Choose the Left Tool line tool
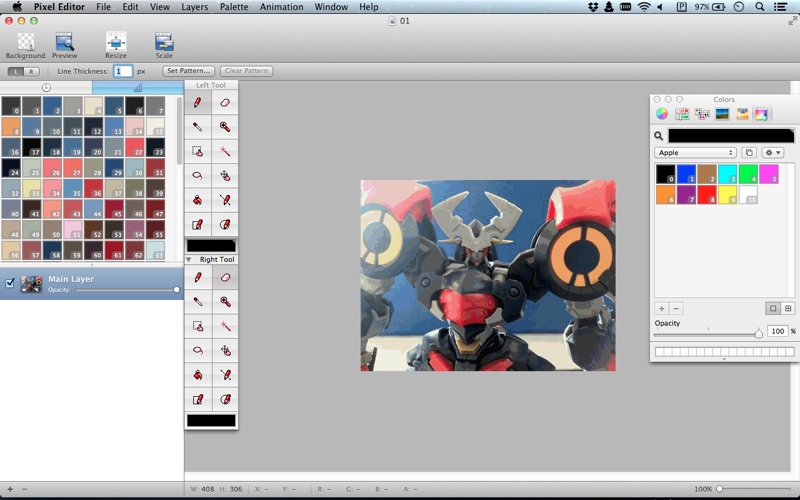The image size is (800, 500). (x=224, y=200)
